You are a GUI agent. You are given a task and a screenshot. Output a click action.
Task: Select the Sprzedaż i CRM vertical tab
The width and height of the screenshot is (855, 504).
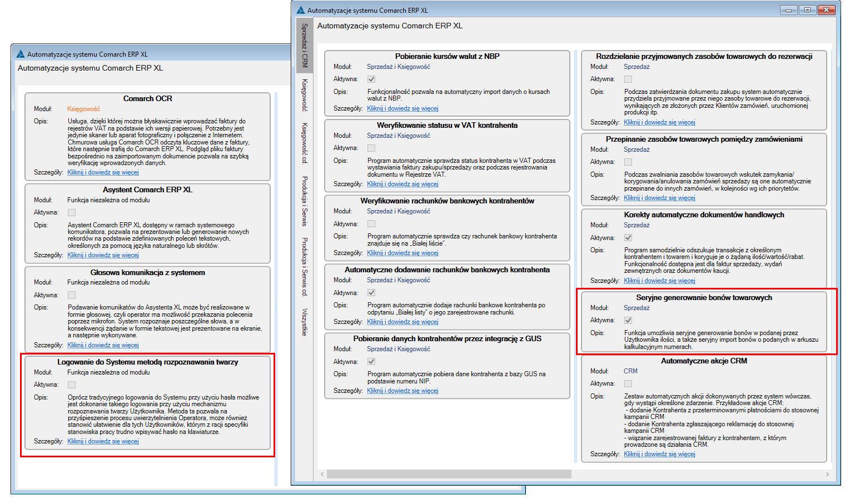click(x=305, y=45)
